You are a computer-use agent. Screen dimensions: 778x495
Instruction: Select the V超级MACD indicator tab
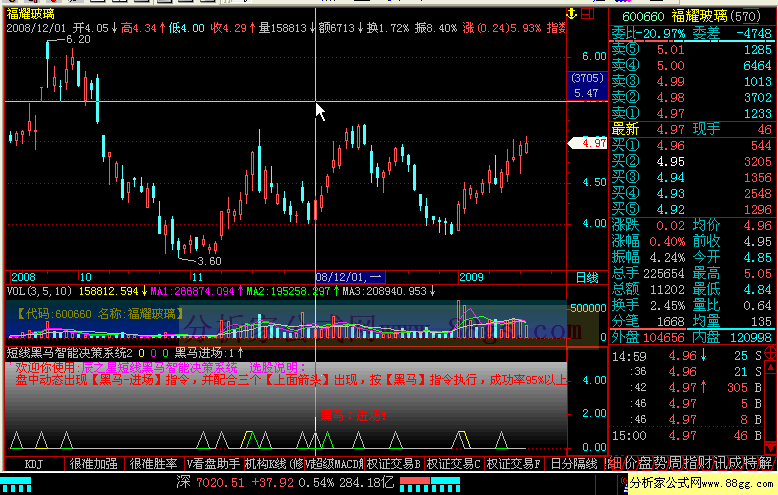tap(334, 464)
